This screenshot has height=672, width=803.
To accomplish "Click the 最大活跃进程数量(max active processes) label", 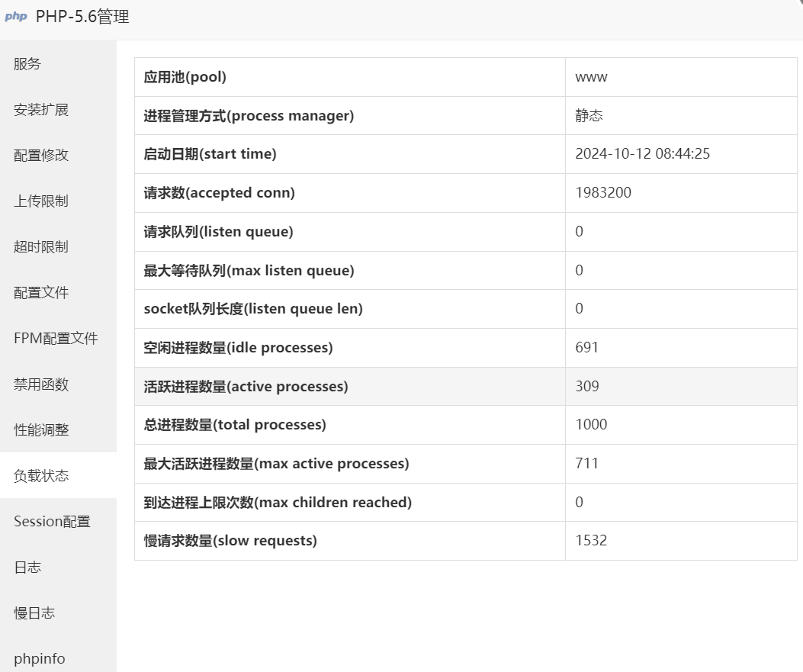I will point(276,464).
